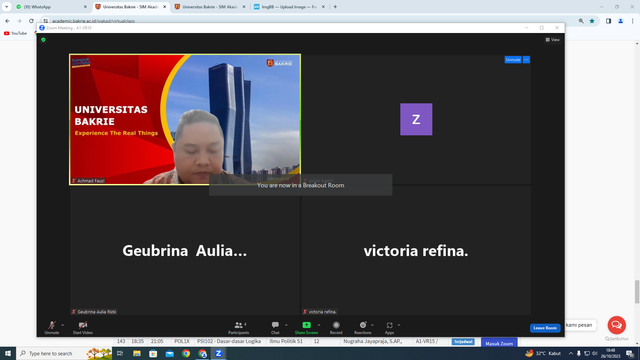Open the Chrome profile icon
Screen dimensions: 640x360
[620, 21]
